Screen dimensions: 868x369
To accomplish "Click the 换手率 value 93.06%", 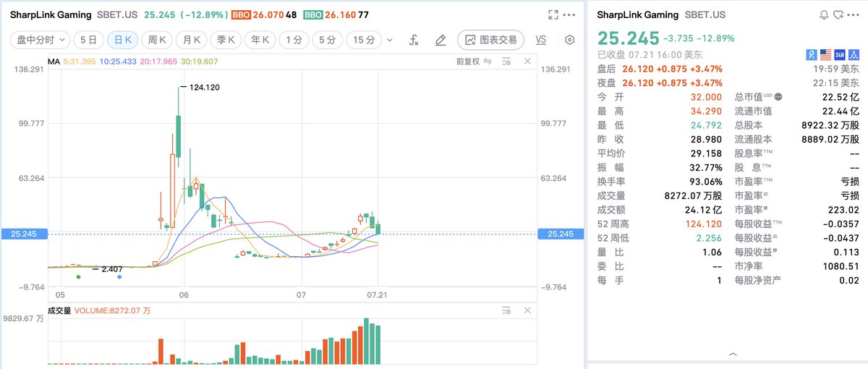I will [706, 182].
